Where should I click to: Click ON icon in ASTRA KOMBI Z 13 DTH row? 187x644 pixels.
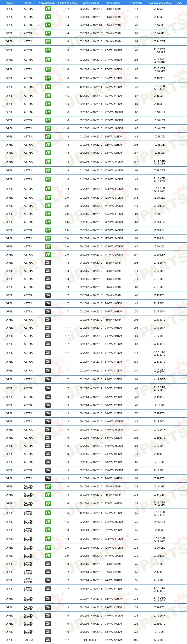pyautogui.click(x=48, y=564)
